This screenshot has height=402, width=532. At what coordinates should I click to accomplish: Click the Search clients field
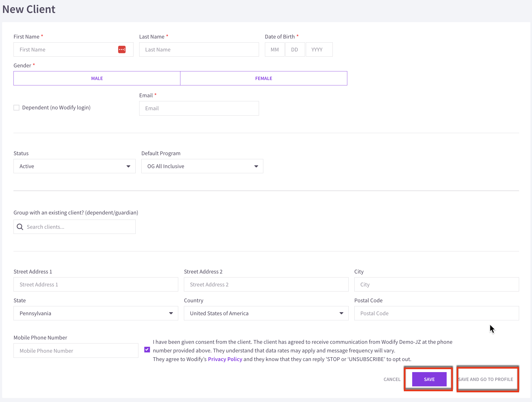pos(75,227)
